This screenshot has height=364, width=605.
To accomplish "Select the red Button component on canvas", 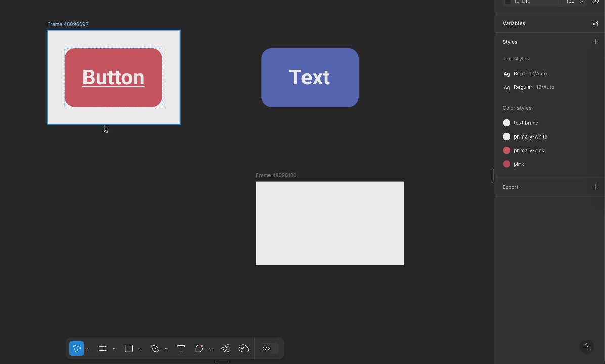I will point(113,77).
